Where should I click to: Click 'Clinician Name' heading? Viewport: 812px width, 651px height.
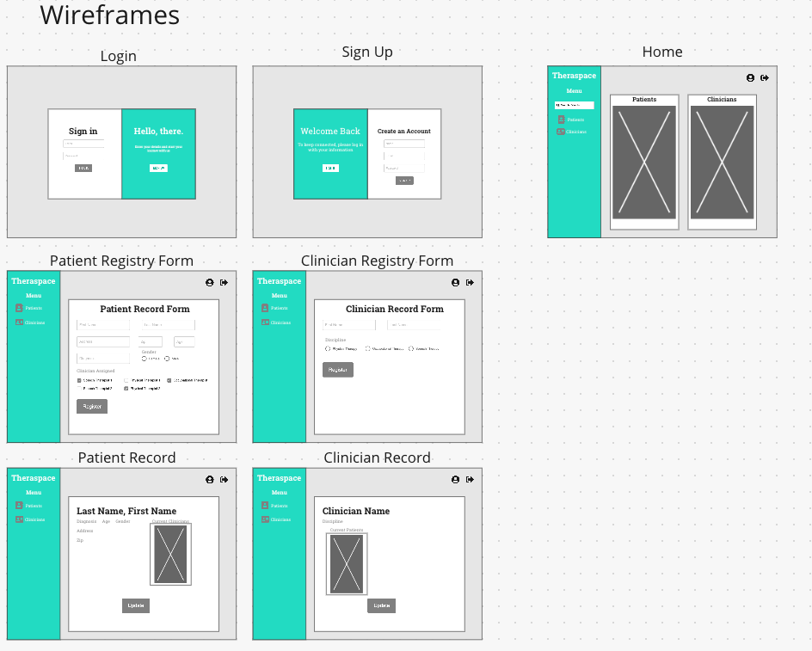coord(356,511)
